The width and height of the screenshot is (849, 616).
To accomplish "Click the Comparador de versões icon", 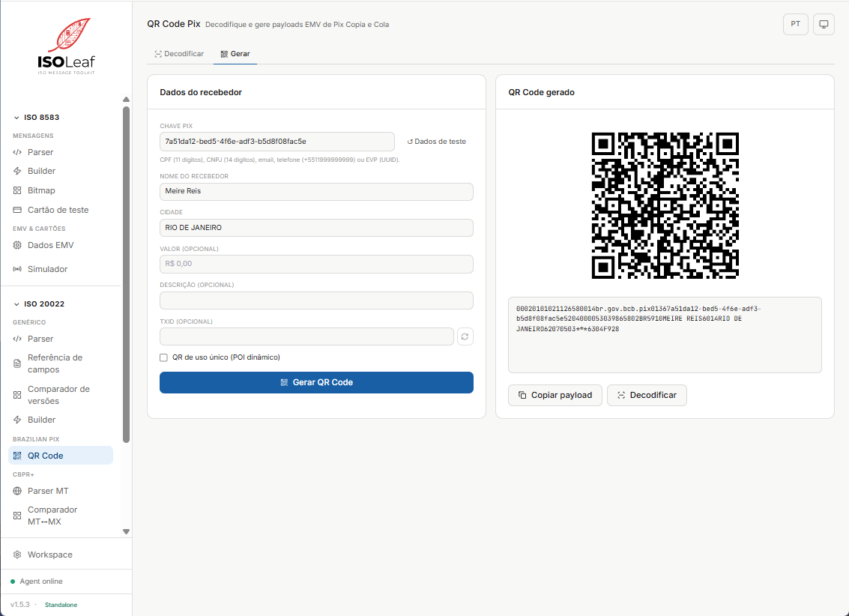I will tap(17, 395).
